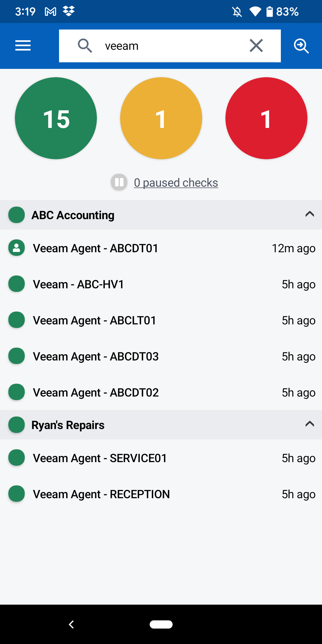Open the hamburger navigation menu
Viewport: 322px width, 644px height.
23,46
